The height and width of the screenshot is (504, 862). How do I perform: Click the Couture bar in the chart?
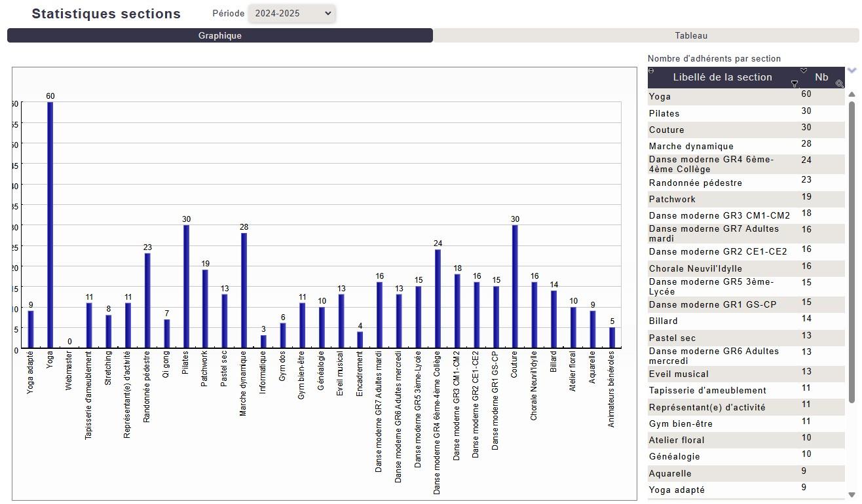pos(515,286)
